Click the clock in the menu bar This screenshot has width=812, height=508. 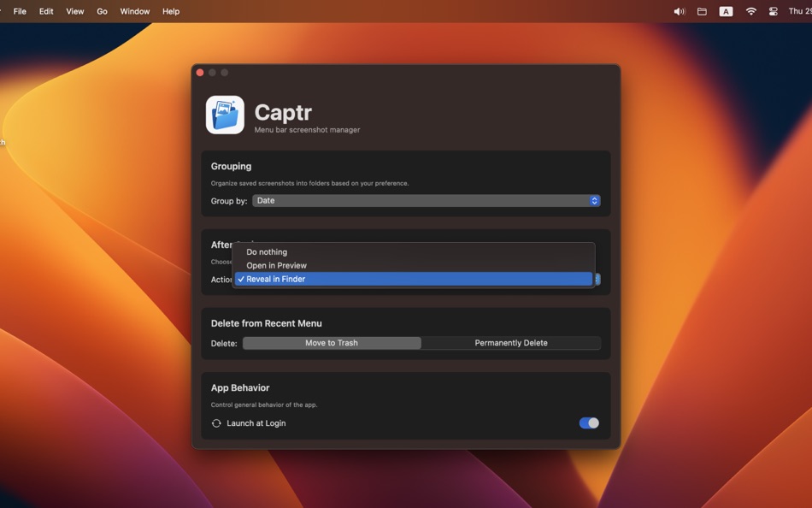(798, 11)
